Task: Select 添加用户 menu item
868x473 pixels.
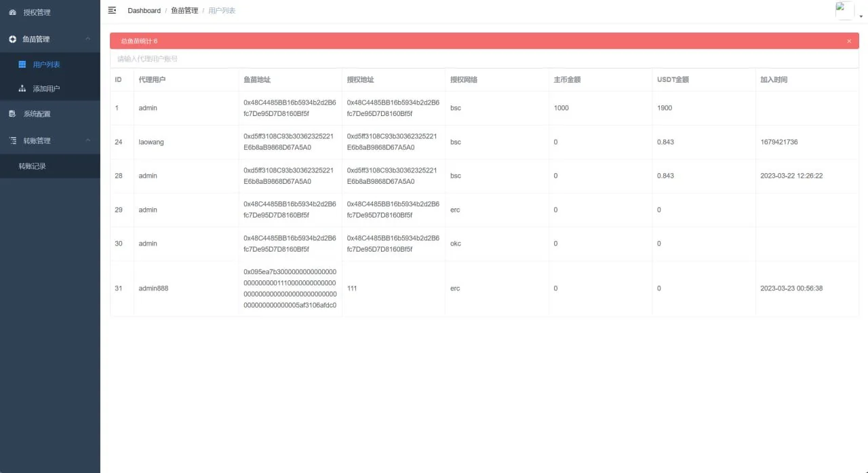Action: tap(47, 89)
